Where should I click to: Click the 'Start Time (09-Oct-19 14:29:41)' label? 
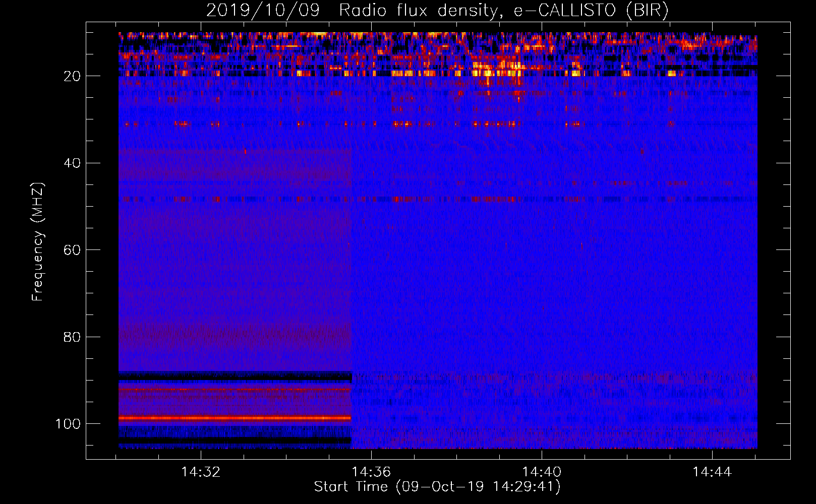click(x=437, y=487)
